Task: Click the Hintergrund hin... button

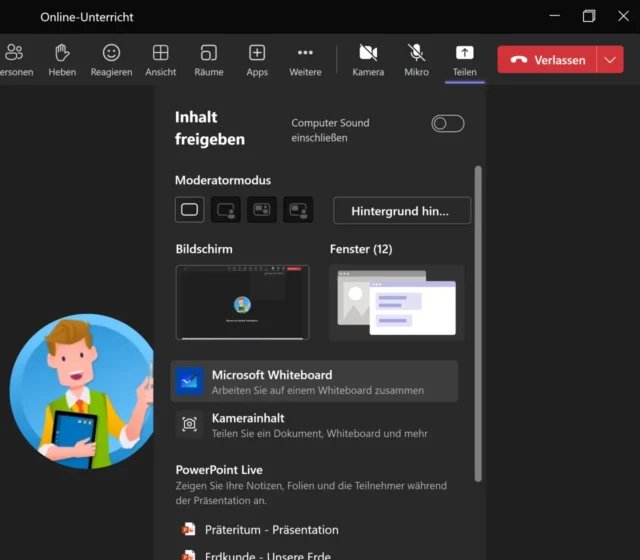Action: [401, 210]
